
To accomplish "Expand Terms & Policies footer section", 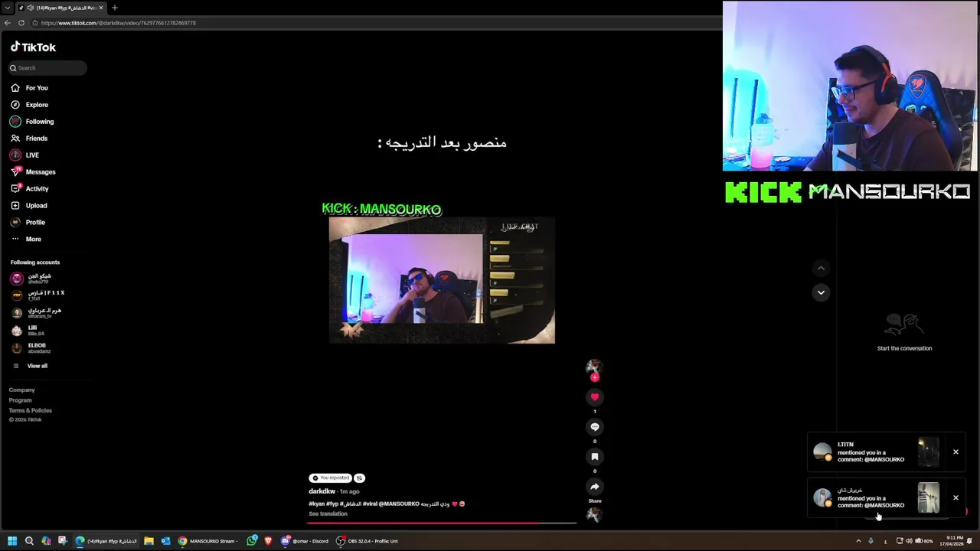I will tap(30, 410).
